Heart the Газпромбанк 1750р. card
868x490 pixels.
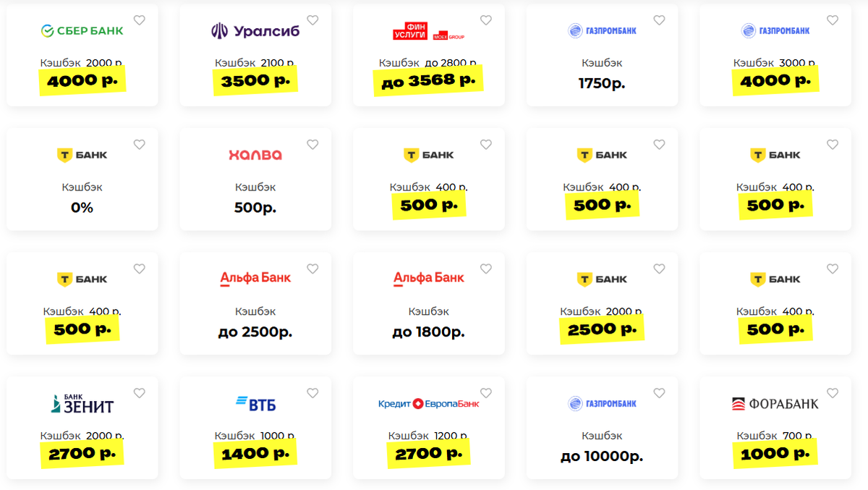coord(659,20)
